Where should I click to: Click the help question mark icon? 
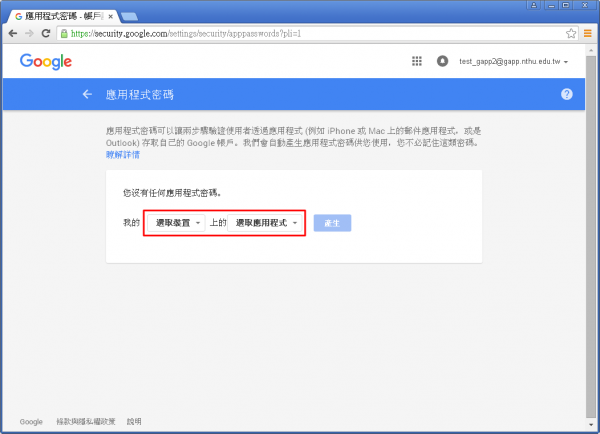(567, 94)
